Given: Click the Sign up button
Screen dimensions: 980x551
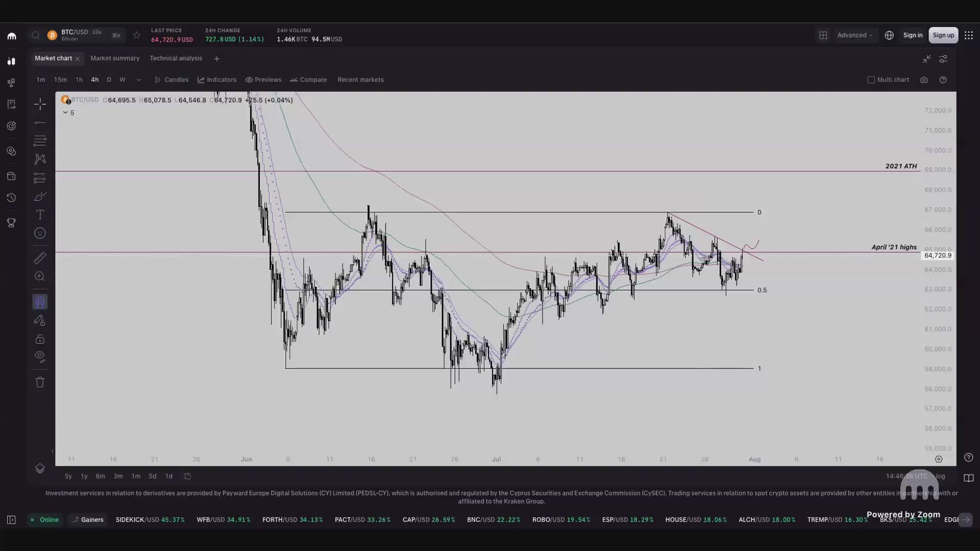Looking at the screenshot, I should 943,35.
